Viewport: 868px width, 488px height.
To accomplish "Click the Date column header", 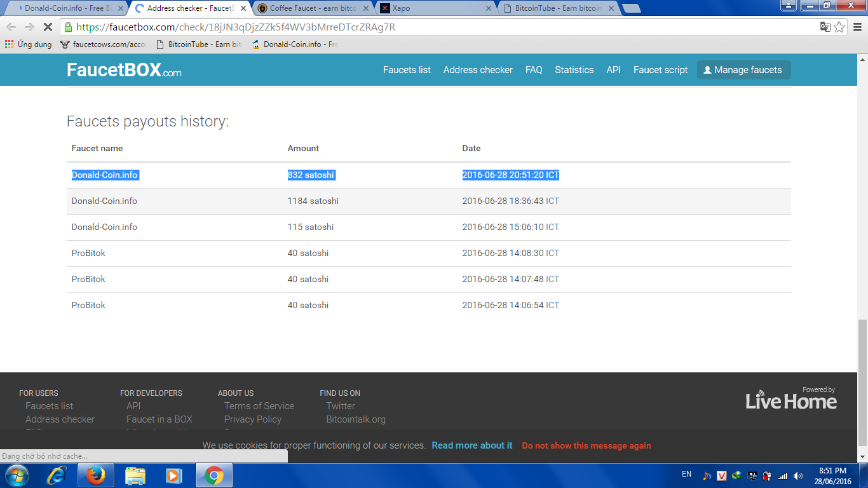I will (471, 148).
